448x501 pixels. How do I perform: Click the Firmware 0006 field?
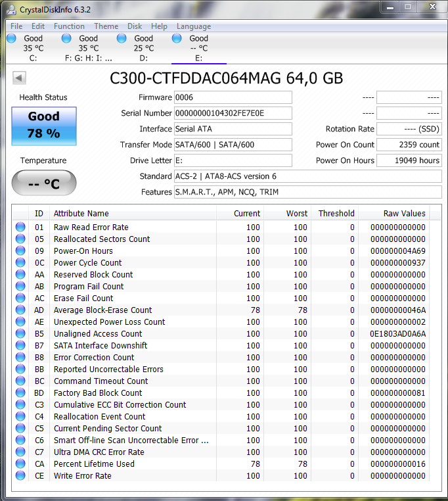(x=233, y=97)
